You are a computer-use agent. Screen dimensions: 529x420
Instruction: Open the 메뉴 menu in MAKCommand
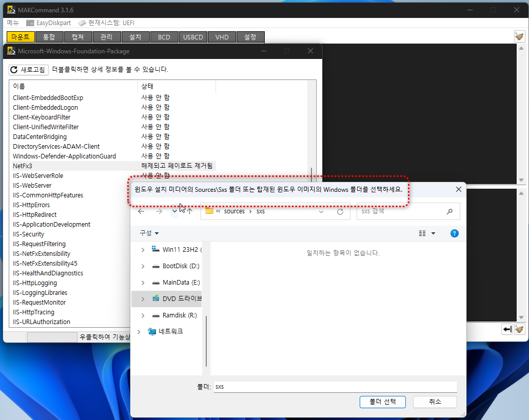pos(13,23)
